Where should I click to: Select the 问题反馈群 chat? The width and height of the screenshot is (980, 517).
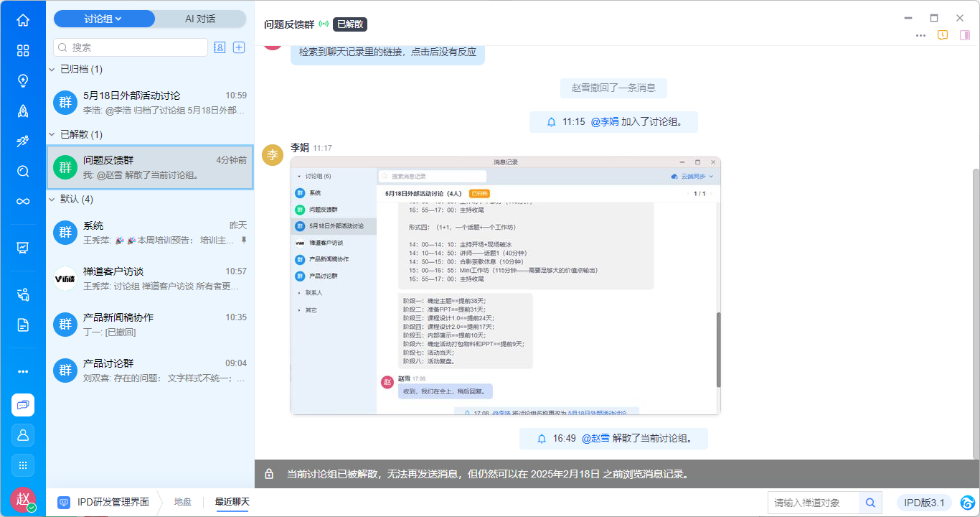coord(150,167)
